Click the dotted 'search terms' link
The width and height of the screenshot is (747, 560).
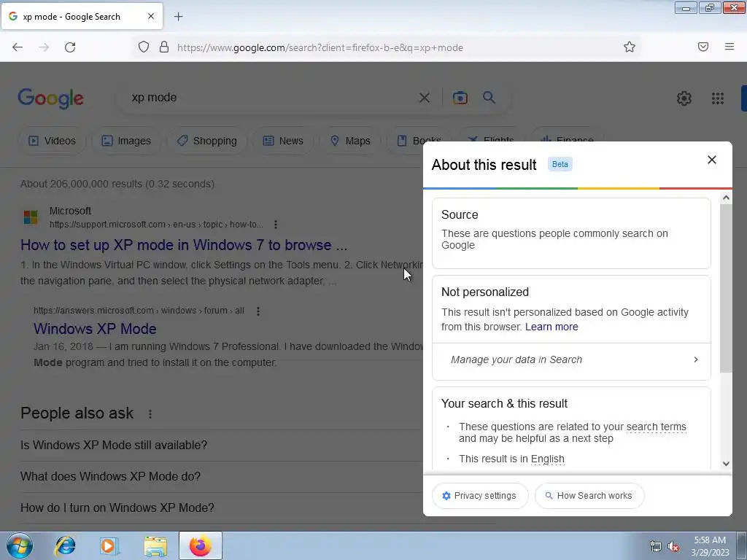pos(656,427)
